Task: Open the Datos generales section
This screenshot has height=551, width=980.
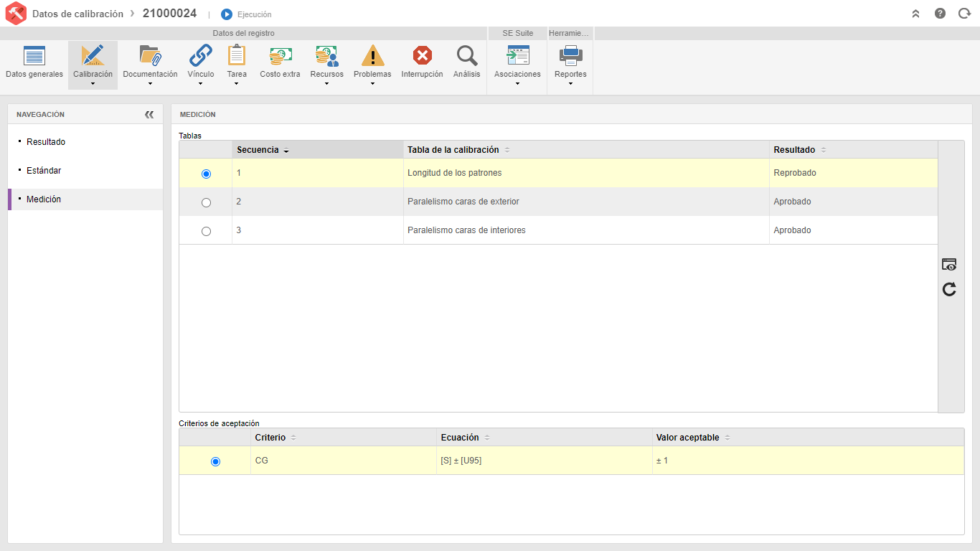Action: click(x=34, y=64)
